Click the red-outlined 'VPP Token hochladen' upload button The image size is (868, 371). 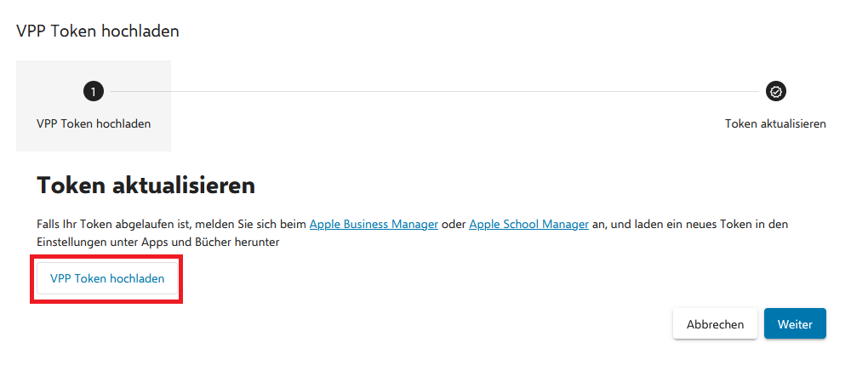(107, 278)
